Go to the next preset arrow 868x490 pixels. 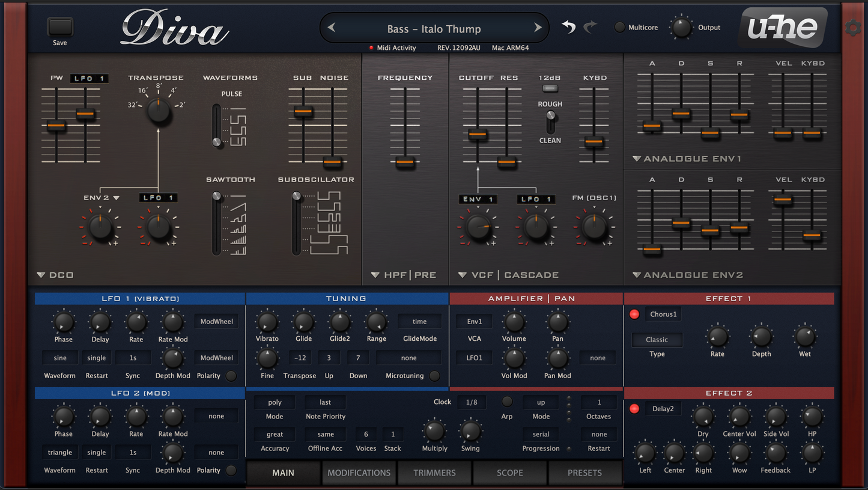(538, 28)
